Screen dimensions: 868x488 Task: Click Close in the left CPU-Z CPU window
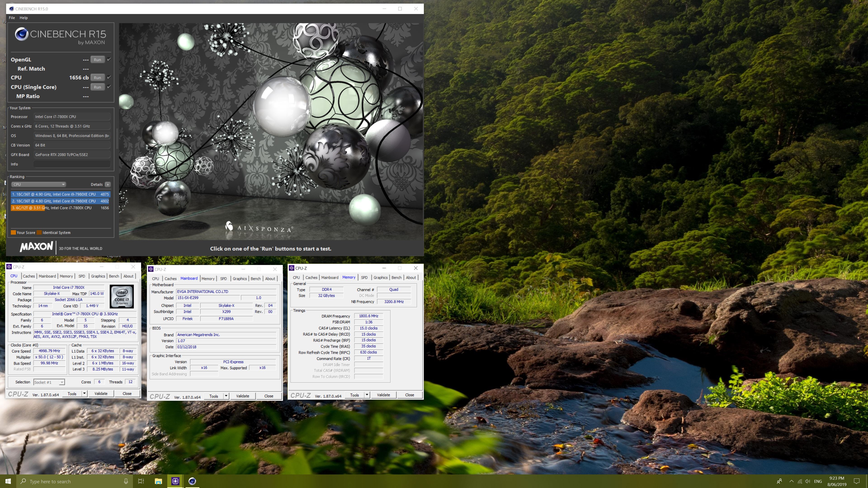[127, 393]
